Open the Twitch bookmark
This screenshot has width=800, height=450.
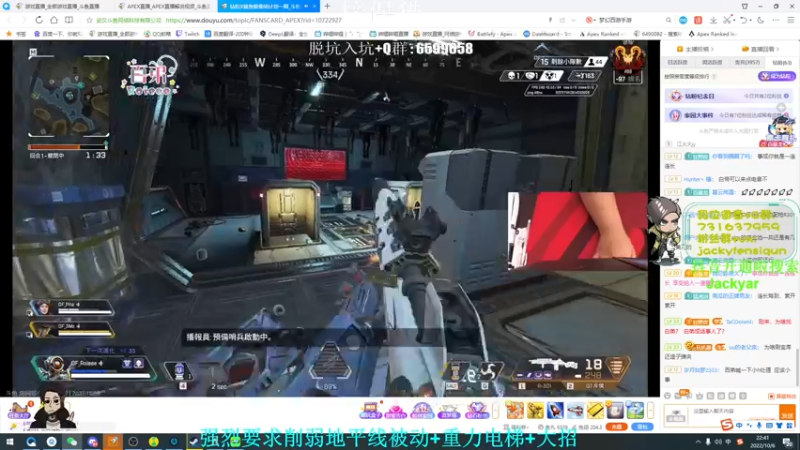pos(188,34)
